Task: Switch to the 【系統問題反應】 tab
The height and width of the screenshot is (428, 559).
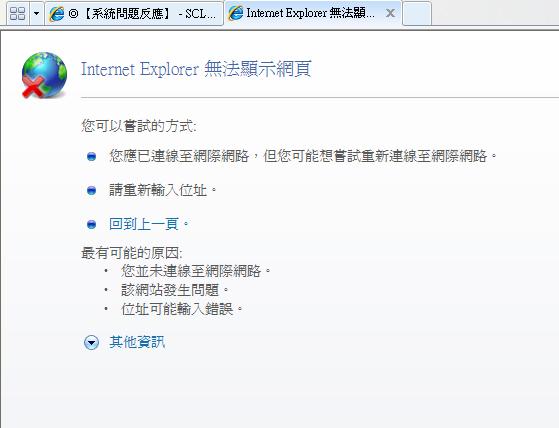Action: point(134,14)
